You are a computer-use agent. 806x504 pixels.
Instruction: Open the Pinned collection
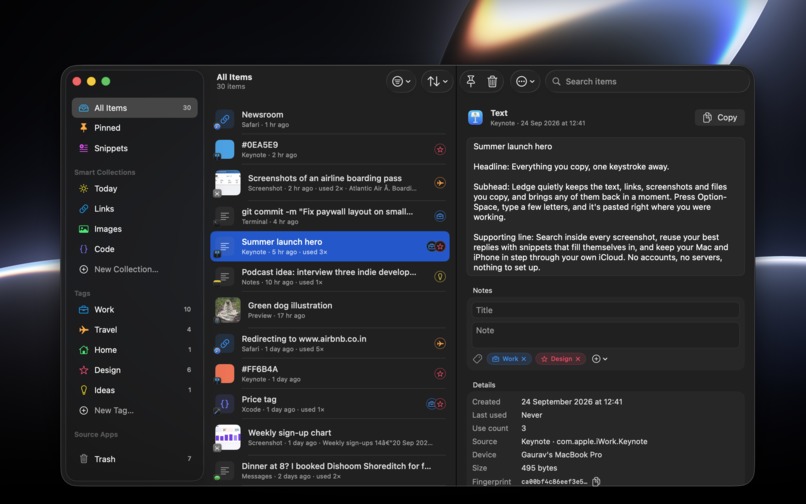[135, 128]
